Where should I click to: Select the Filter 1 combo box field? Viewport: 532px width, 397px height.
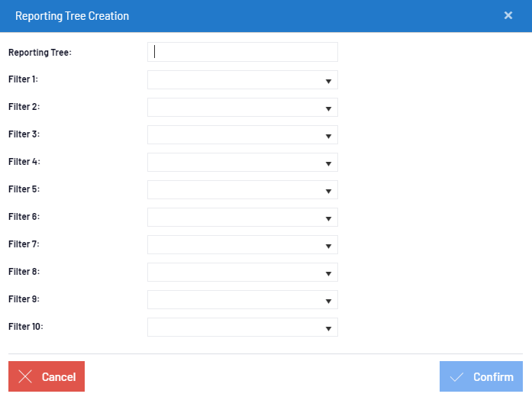(x=243, y=79)
